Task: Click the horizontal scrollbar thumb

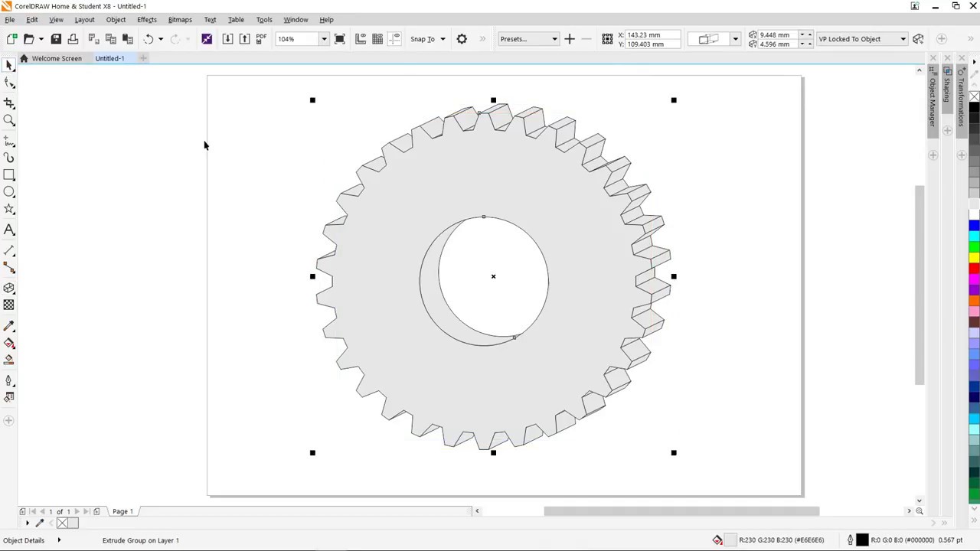Action: (x=681, y=511)
